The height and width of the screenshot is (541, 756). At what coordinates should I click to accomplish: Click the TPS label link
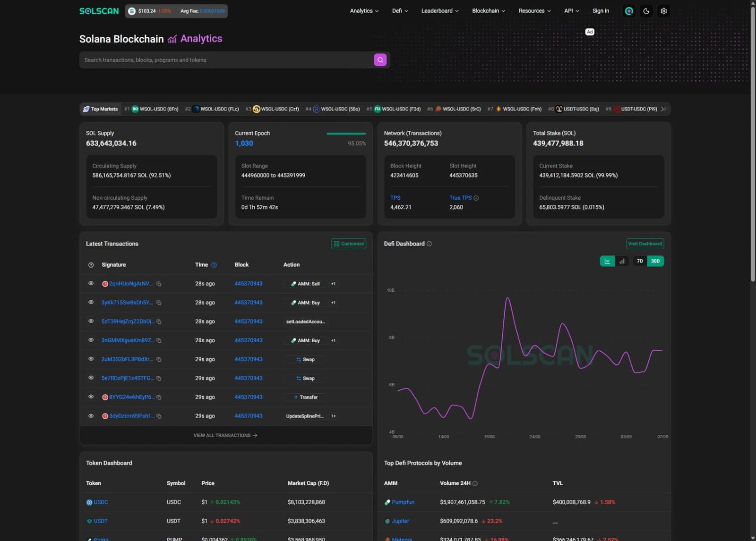[395, 198]
